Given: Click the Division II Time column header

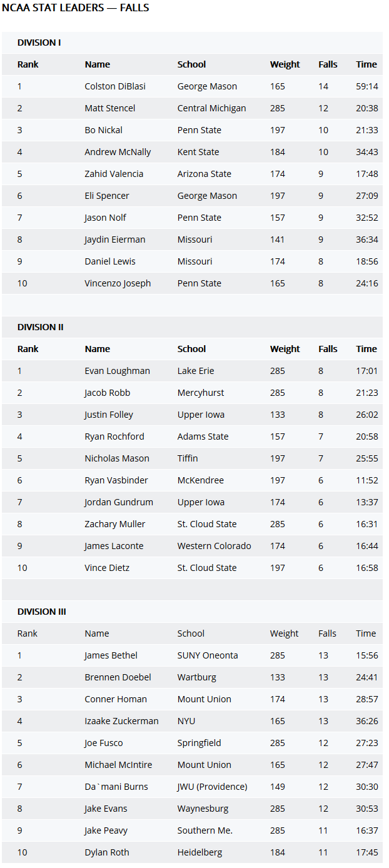Looking at the screenshot, I should [366, 349].
